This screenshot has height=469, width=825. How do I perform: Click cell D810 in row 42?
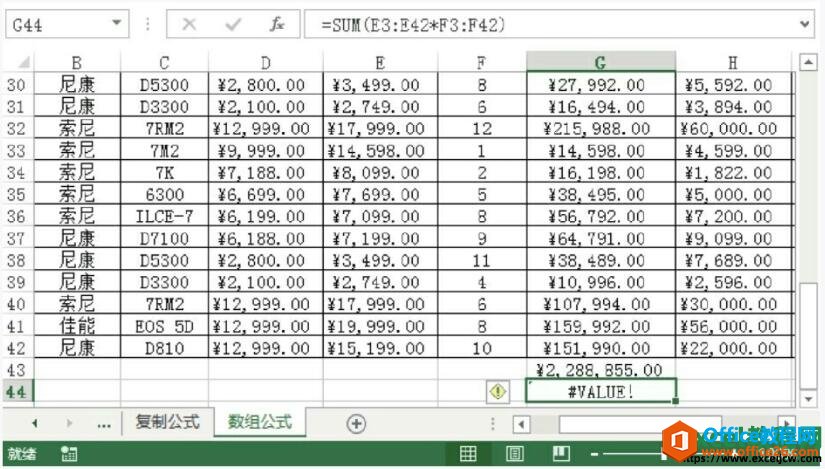pos(164,348)
